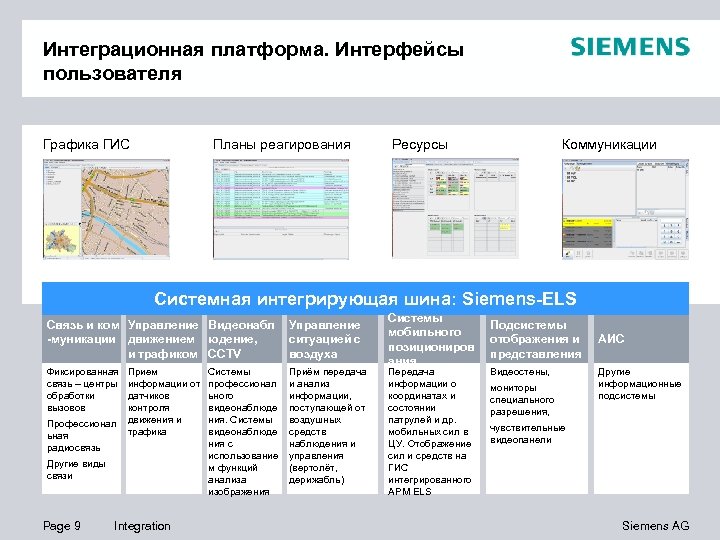Click the Видеостены text
The width and height of the screenshot is (720, 540).
[x=520, y=371]
